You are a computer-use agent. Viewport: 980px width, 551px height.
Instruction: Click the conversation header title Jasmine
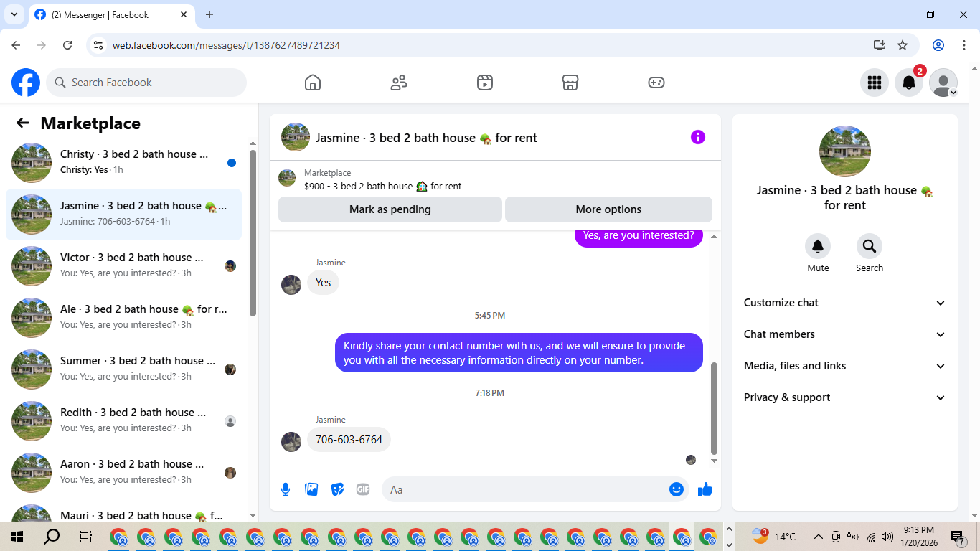point(426,138)
